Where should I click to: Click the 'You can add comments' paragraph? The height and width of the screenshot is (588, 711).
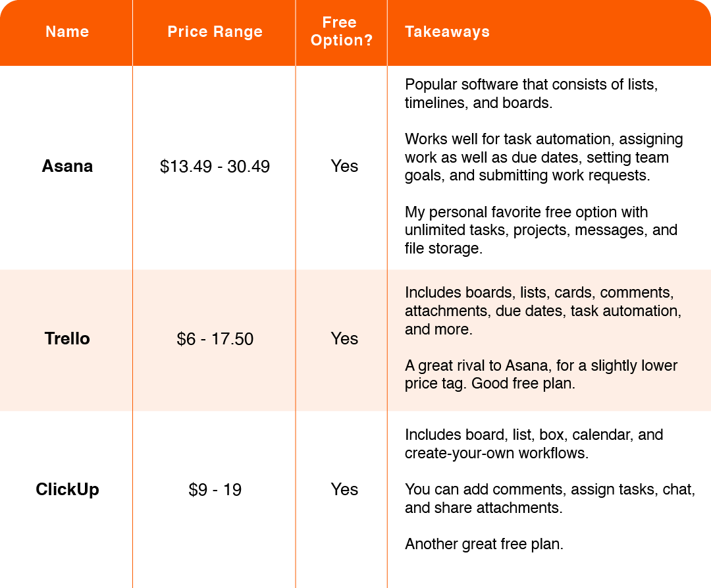[x=550, y=498]
